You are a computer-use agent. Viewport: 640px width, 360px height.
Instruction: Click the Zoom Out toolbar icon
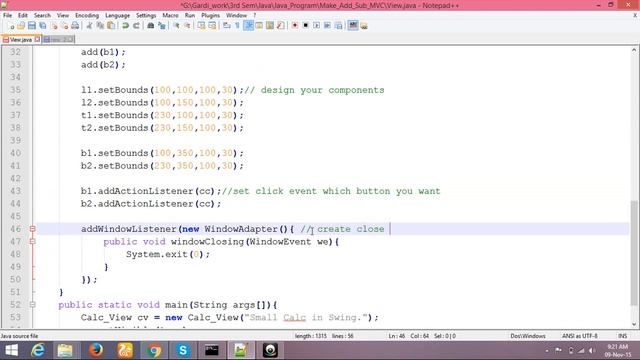187,26
